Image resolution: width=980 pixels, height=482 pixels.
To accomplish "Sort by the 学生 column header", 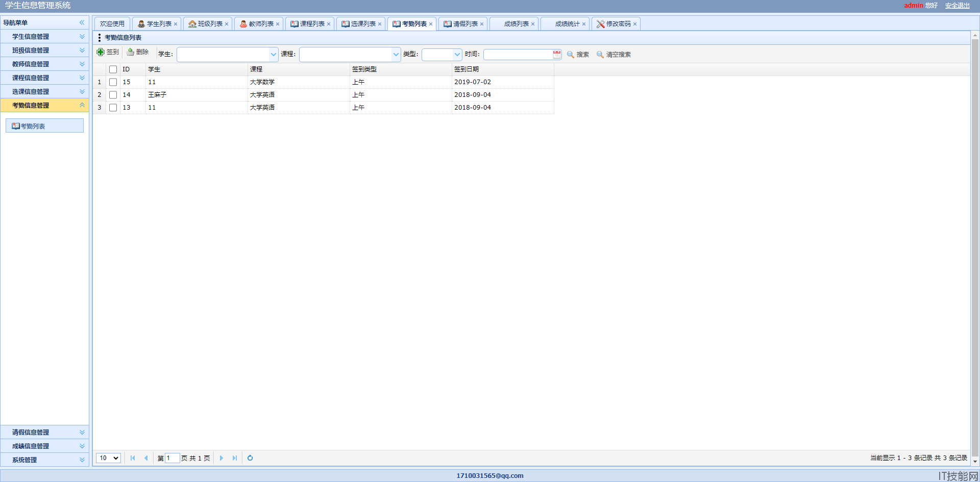I will tap(197, 69).
